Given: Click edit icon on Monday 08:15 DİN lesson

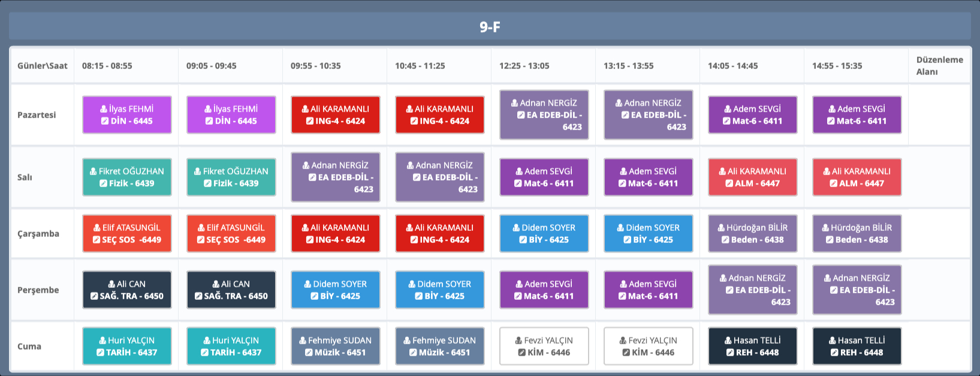Looking at the screenshot, I should (x=105, y=121).
